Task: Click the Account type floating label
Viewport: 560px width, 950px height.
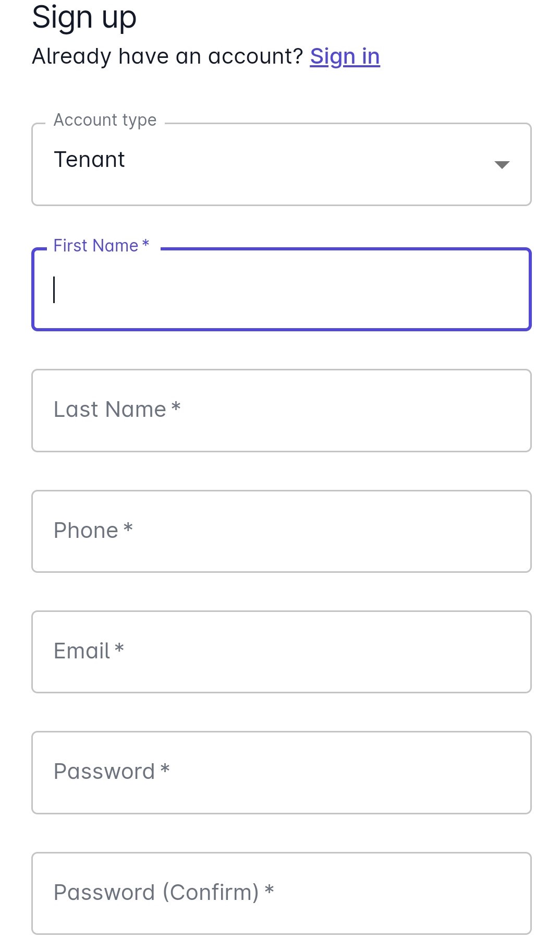Action: [x=105, y=120]
